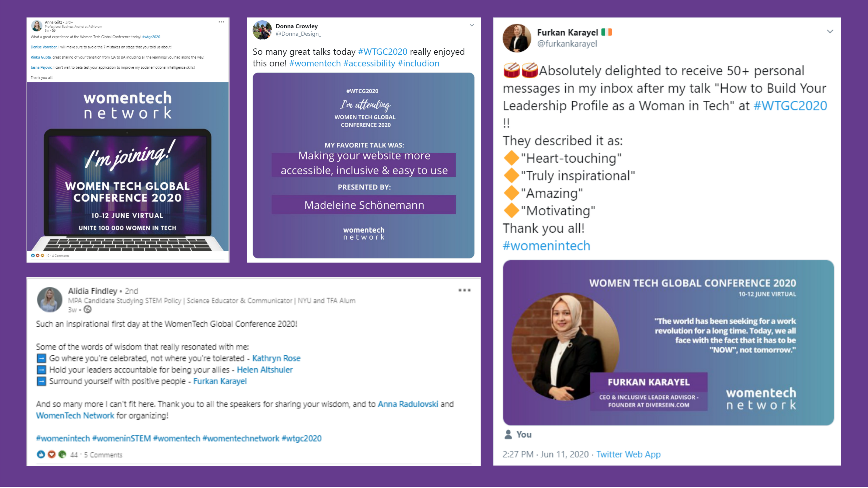Open Anna Götz post three-dot menu

click(221, 22)
